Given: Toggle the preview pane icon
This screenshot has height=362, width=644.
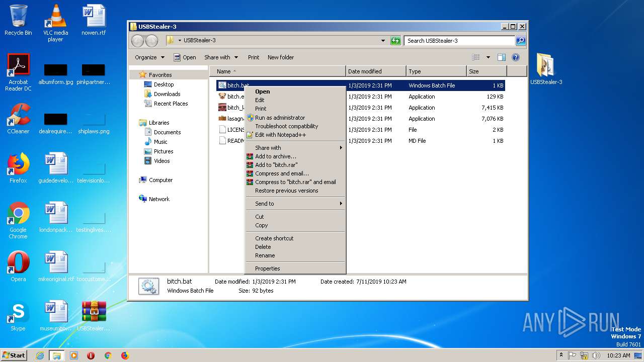Looking at the screenshot, I should (501, 57).
